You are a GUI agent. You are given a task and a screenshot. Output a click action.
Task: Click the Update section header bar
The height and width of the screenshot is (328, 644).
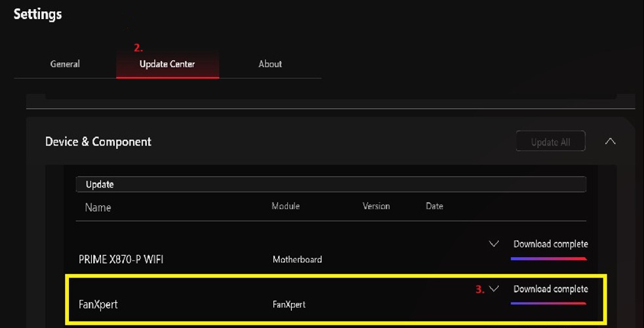click(331, 184)
